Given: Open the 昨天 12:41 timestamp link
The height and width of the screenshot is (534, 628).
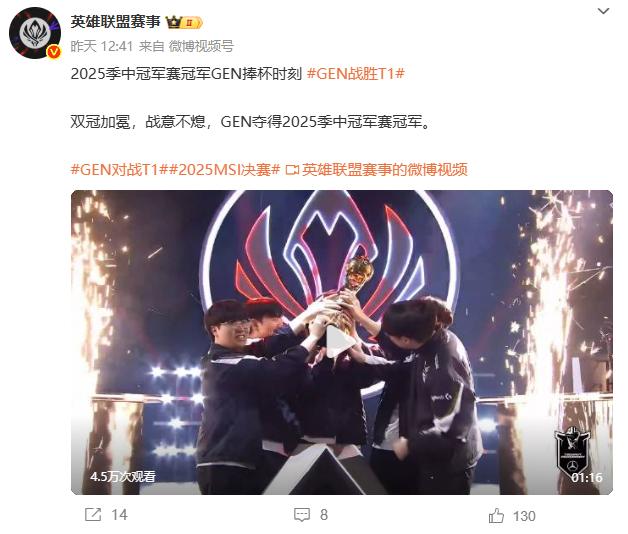Looking at the screenshot, I should pos(102,46).
